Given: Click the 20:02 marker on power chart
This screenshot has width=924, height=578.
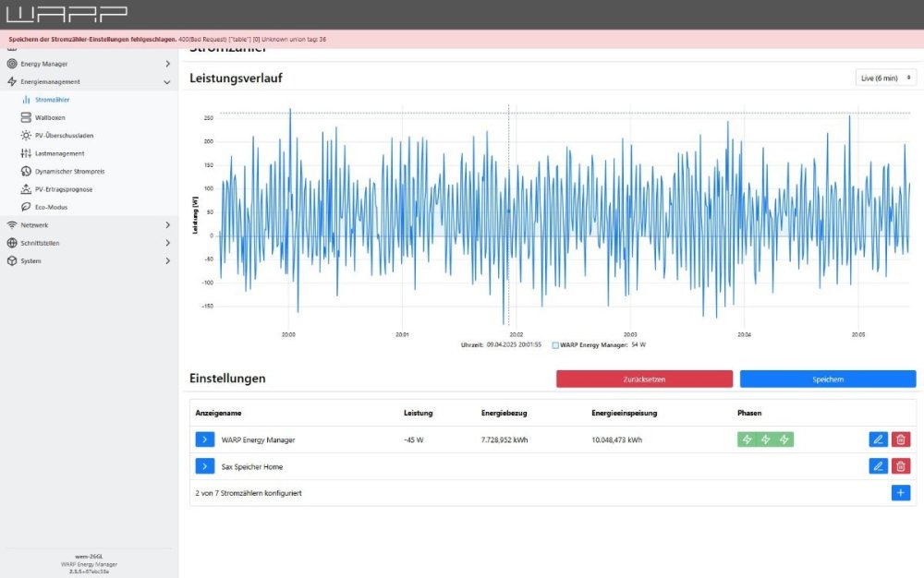Looking at the screenshot, I should click(x=516, y=334).
